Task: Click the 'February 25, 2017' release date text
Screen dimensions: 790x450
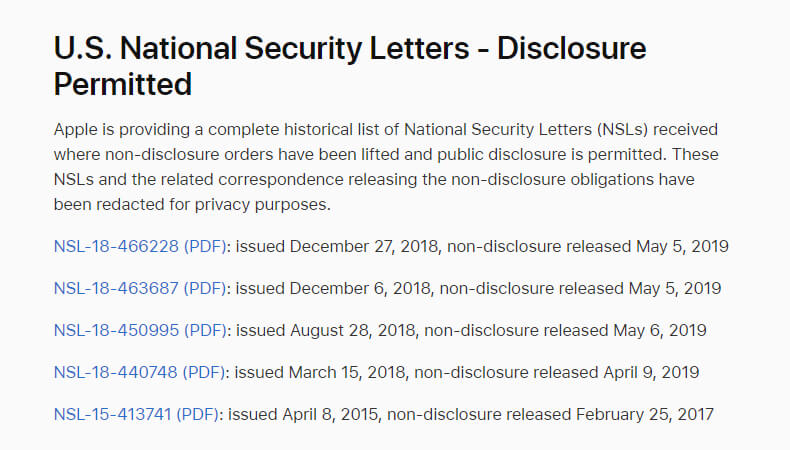Action: 645,414
